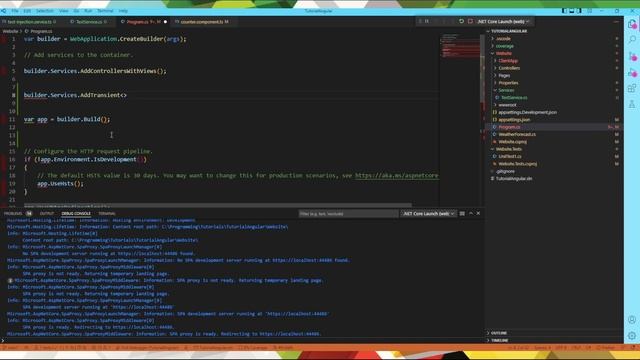The image size is (640, 360).
Task: Switch to the Program.cs editor tab
Action: tap(143, 22)
